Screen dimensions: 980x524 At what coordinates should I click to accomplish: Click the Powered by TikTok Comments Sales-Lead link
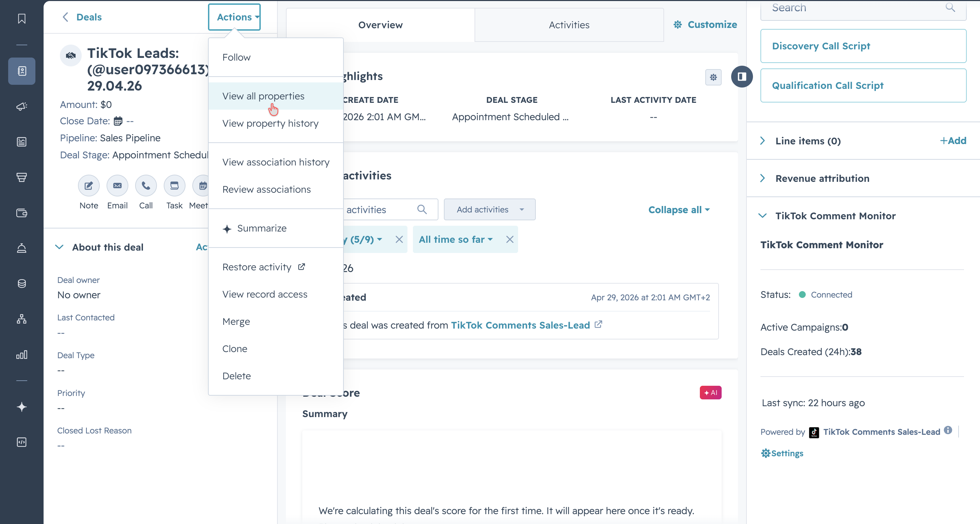coord(882,432)
